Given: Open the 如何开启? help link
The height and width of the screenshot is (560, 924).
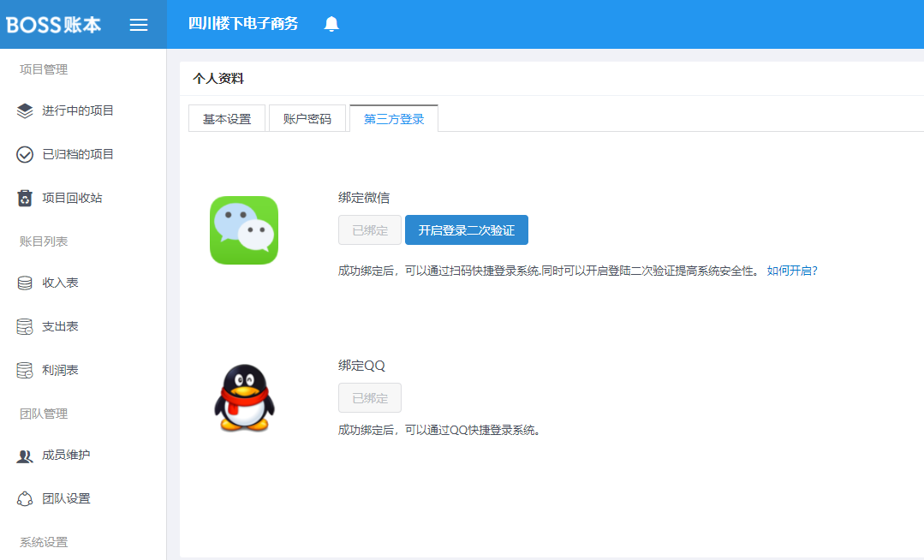Looking at the screenshot, I should tap(792, 271).
